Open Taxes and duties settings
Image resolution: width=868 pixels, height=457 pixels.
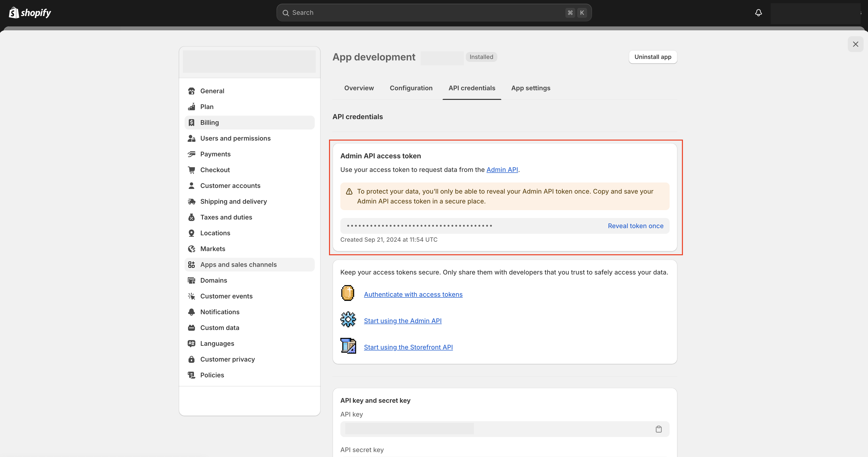point(249,217)
